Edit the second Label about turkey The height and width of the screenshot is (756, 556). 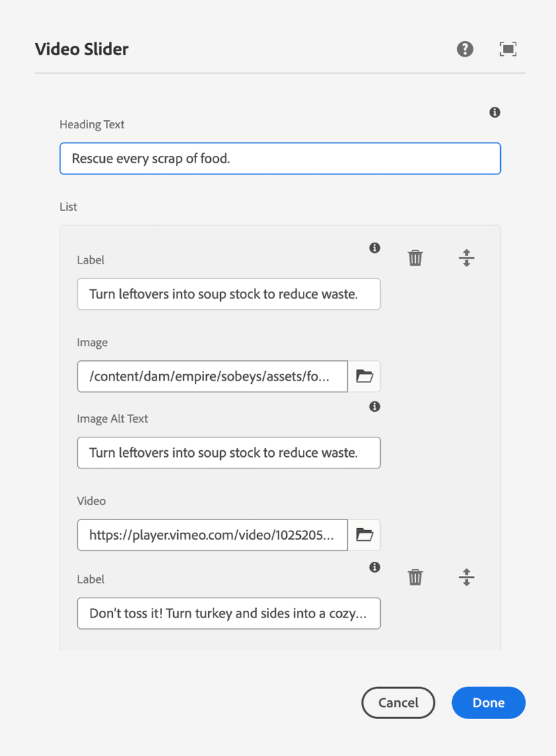pos(228,614)
